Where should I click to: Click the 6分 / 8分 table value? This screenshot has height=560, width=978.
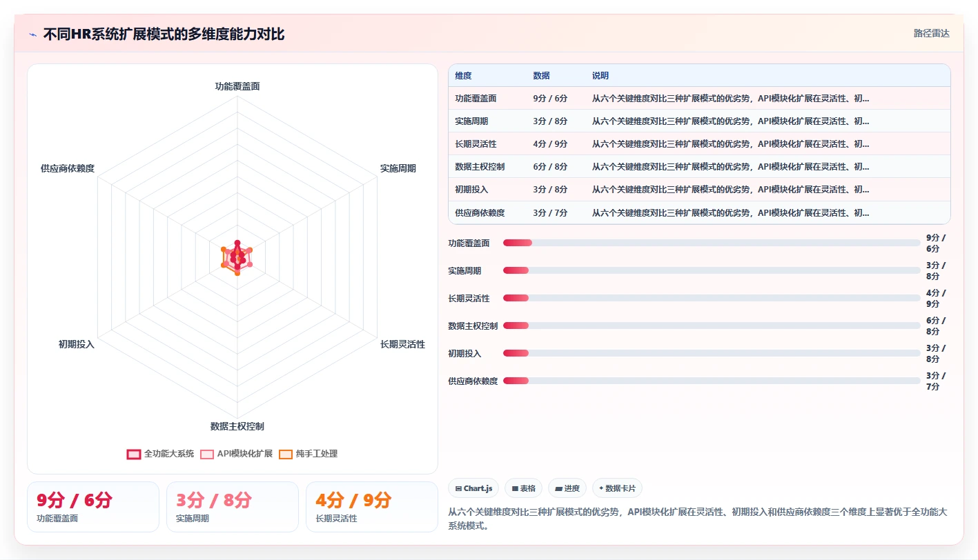[x=551, y=167]
